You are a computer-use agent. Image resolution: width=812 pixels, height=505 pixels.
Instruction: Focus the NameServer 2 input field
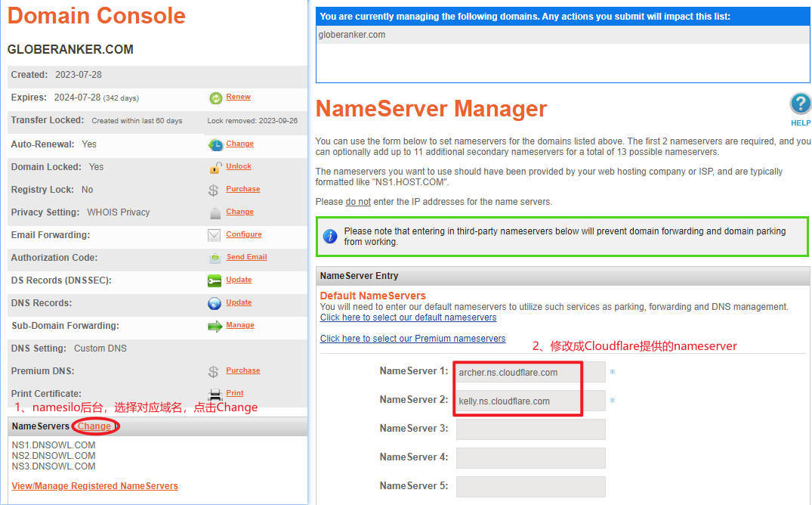coord(530,401)
